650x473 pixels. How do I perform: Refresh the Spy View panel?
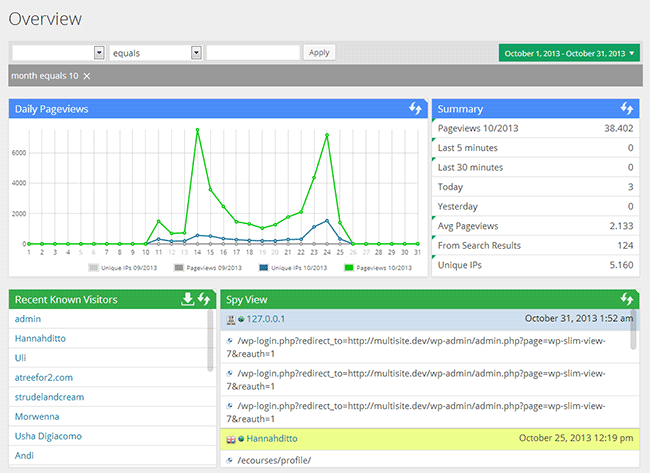[627, 299]
